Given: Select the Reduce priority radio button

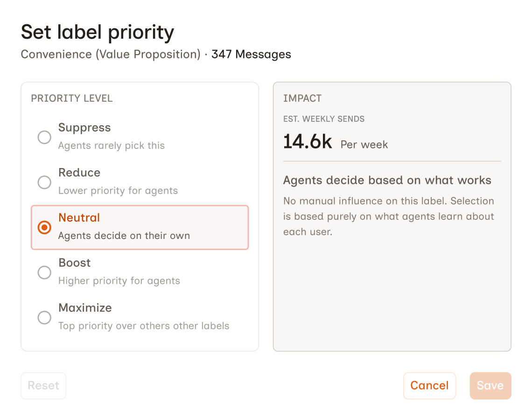Looking at the screenshot, I should 44,182.
